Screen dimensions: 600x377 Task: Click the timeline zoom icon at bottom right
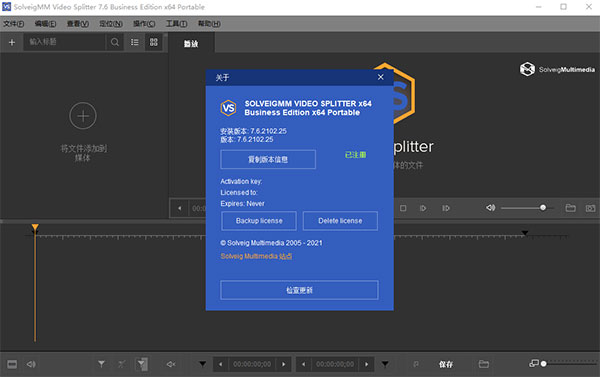(533, 363)
